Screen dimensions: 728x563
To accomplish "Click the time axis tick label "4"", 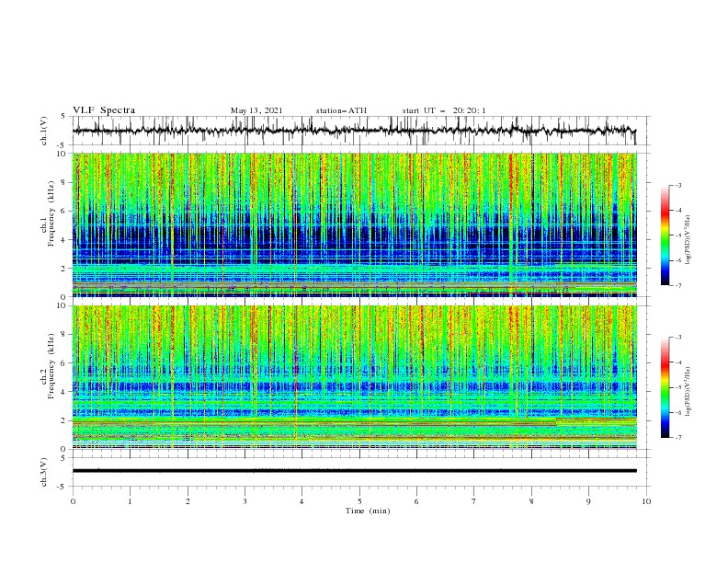I will coord(301,501).
